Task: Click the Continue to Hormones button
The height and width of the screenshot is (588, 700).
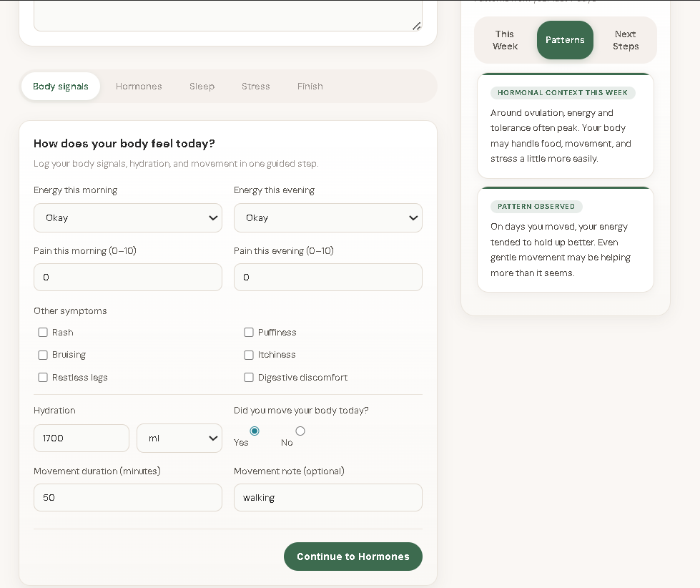Action: point(353,557)
